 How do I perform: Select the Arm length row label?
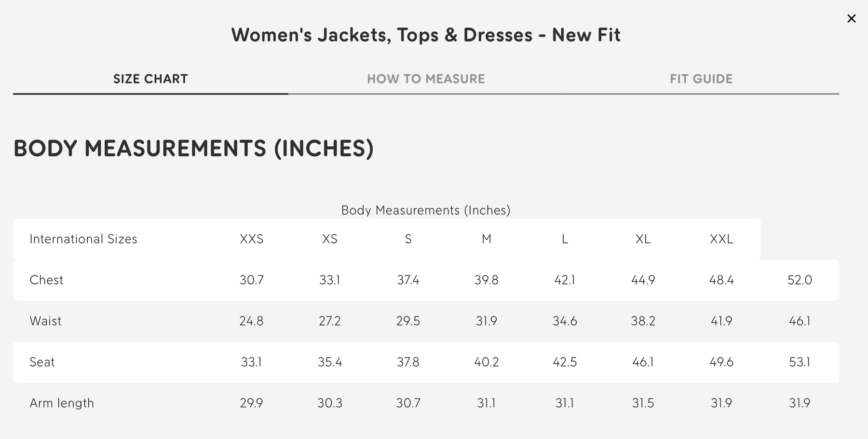pyautogui.click(x=62, y=403)
